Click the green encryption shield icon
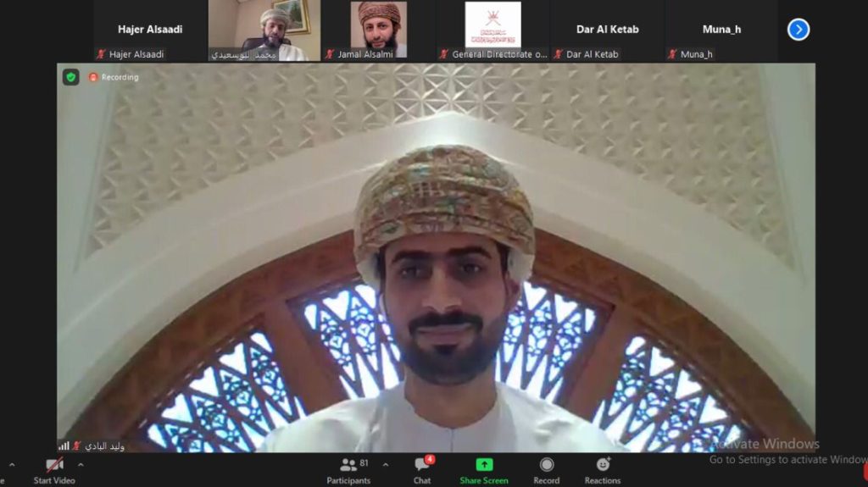The width and height of the screenshot is (868, 487). pos(71,77)
